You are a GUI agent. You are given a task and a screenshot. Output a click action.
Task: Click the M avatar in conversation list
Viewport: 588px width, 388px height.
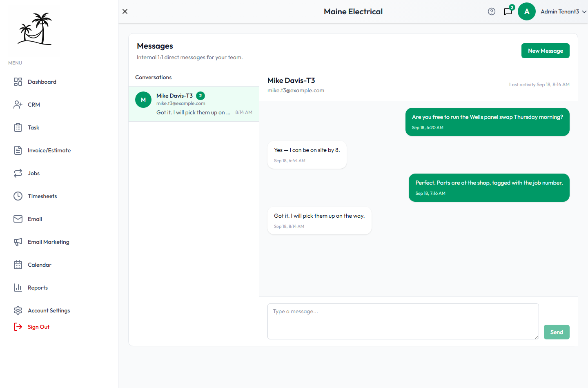[143, 100]
